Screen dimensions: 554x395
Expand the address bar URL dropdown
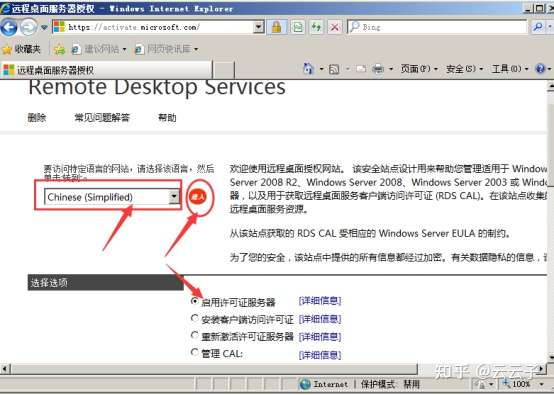[259, 27]
